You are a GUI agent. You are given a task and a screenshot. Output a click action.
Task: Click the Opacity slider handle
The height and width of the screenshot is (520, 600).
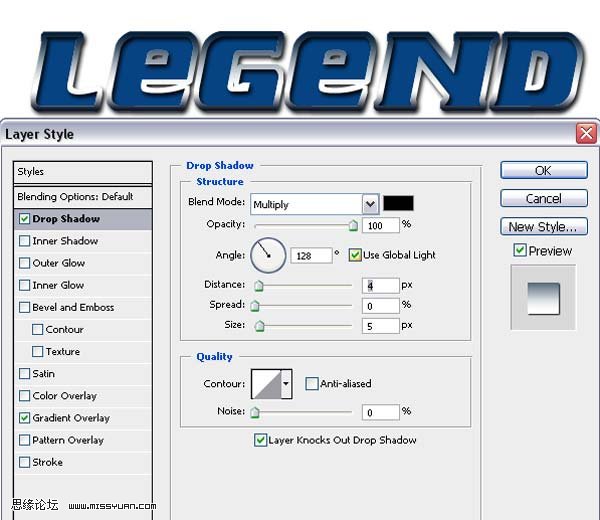(353, 225)
